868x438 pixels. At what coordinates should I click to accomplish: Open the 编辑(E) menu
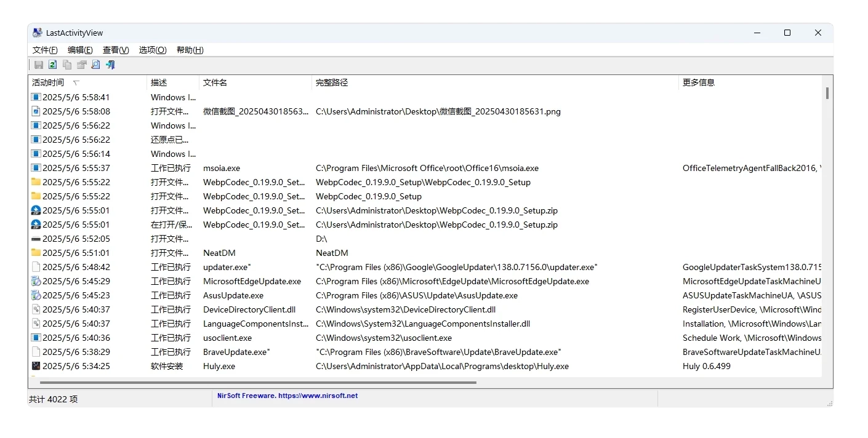pos(80,50)
